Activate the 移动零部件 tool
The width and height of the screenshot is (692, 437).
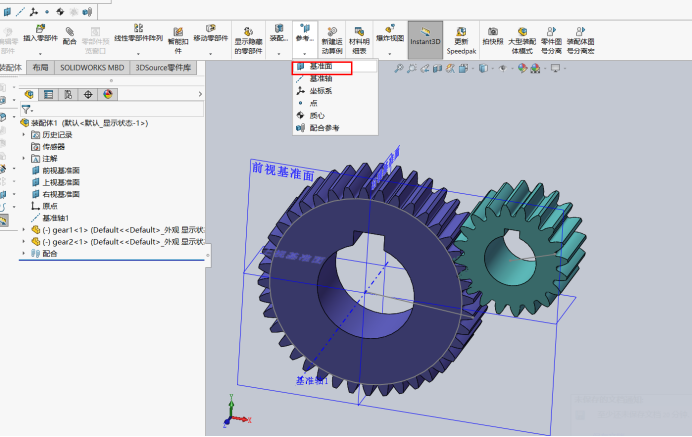pos(211,34)
